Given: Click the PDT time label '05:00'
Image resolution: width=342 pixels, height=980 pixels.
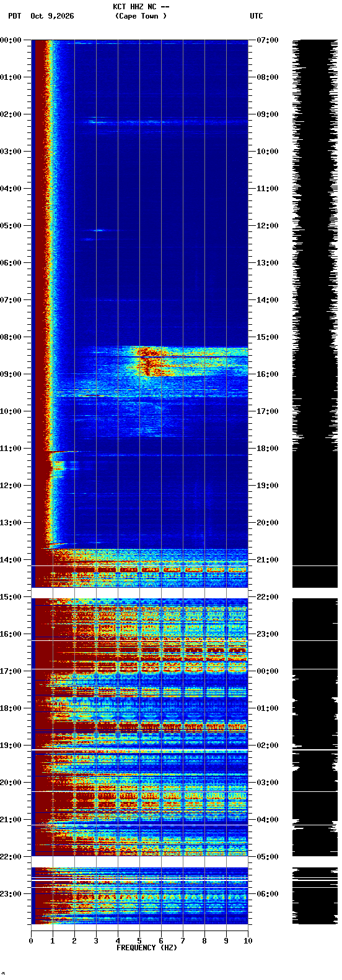Looking at the screenshot, I should pyautogui.click(x=11, y=226).
